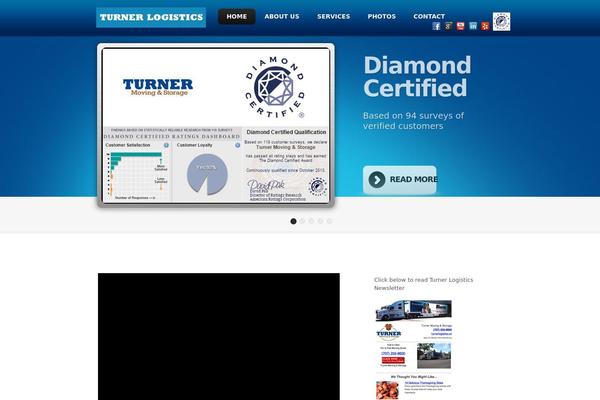
Task: Click the Diamond Certified badge in header
Action: point(501,21)
